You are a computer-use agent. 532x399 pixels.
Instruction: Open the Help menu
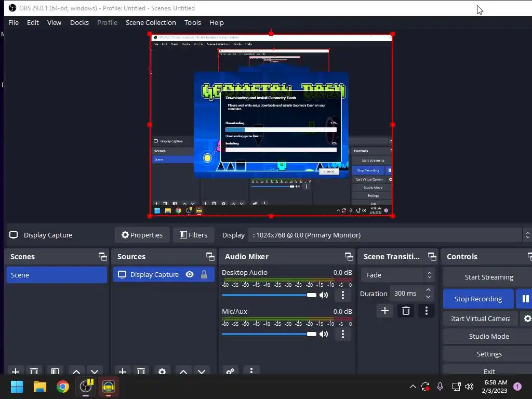tap(217, 22)
